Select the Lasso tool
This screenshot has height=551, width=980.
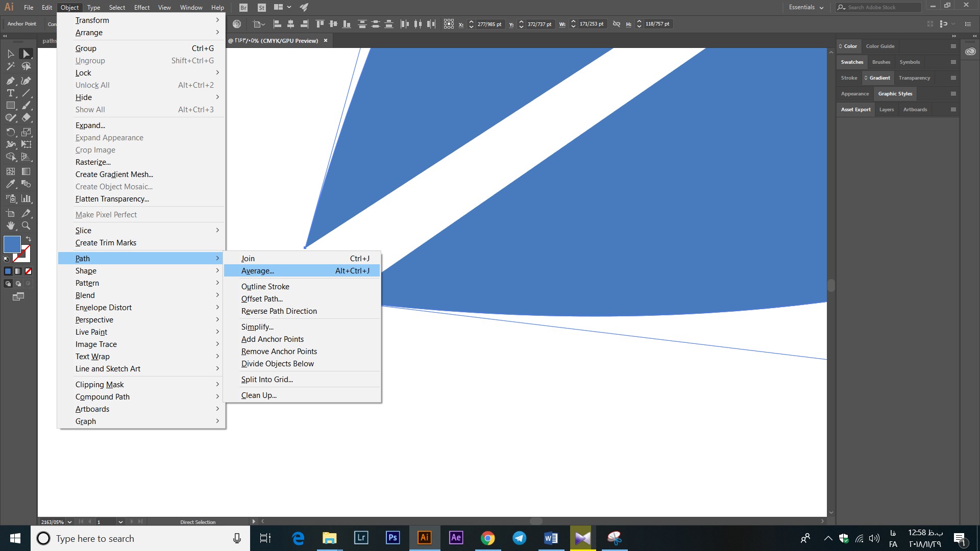click(x=26, y=66)
